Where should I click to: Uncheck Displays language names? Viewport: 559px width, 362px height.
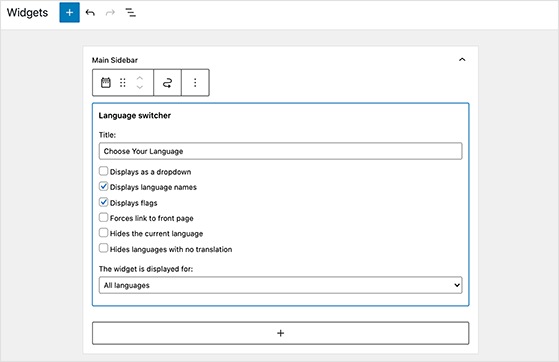[103, 186]
